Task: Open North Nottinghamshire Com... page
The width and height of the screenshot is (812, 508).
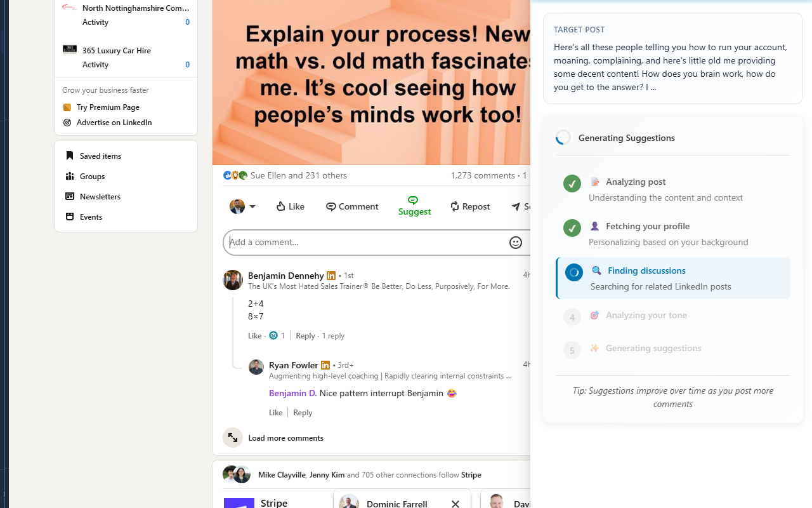Action: point(136,8)
